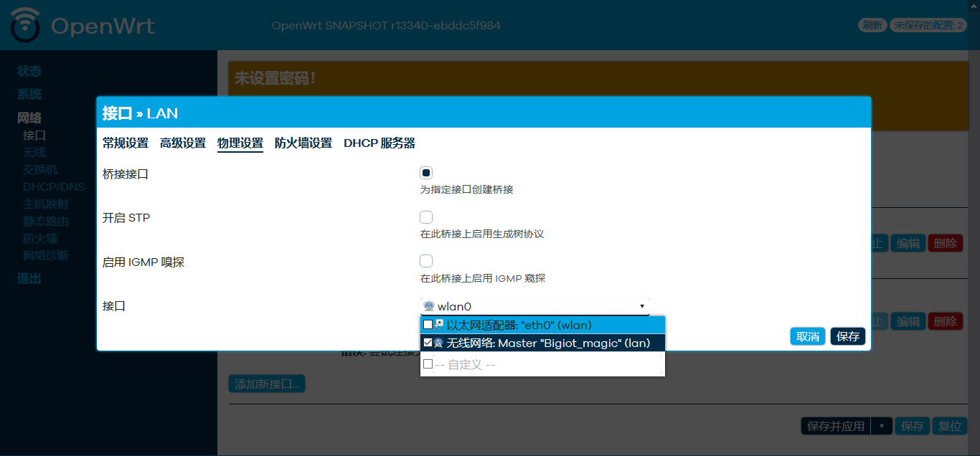Switch to the 防火墙设置 tab

point(303,143)
